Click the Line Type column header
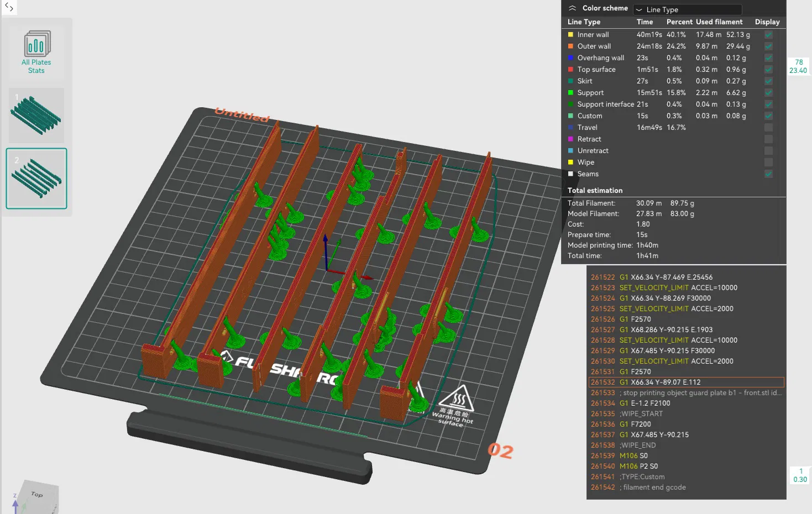812x514 pixels. point(584,22)
